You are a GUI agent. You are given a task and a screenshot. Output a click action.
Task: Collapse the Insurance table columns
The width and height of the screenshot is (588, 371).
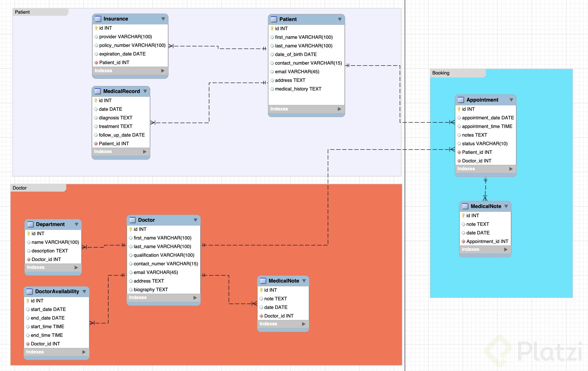pos(163,19)
